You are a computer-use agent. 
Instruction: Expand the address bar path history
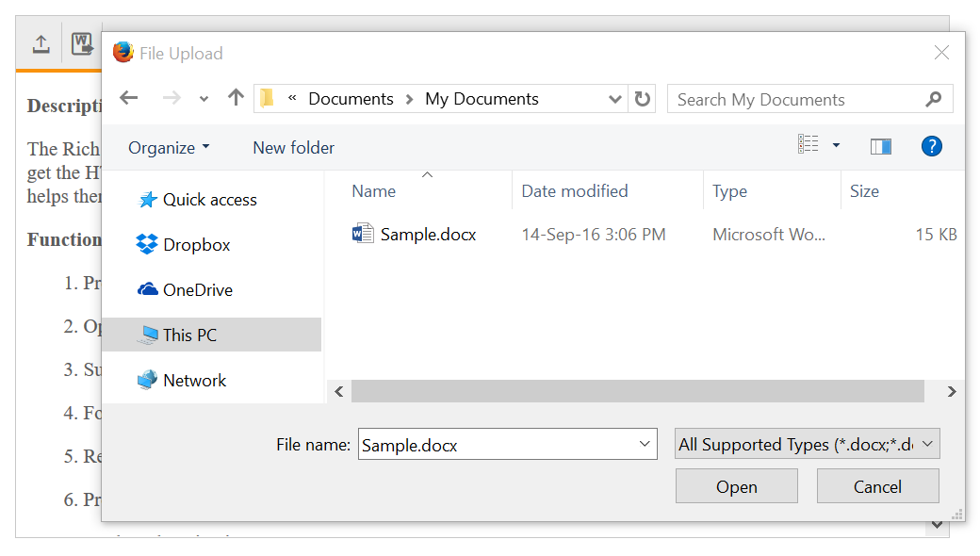coord(615,99)
